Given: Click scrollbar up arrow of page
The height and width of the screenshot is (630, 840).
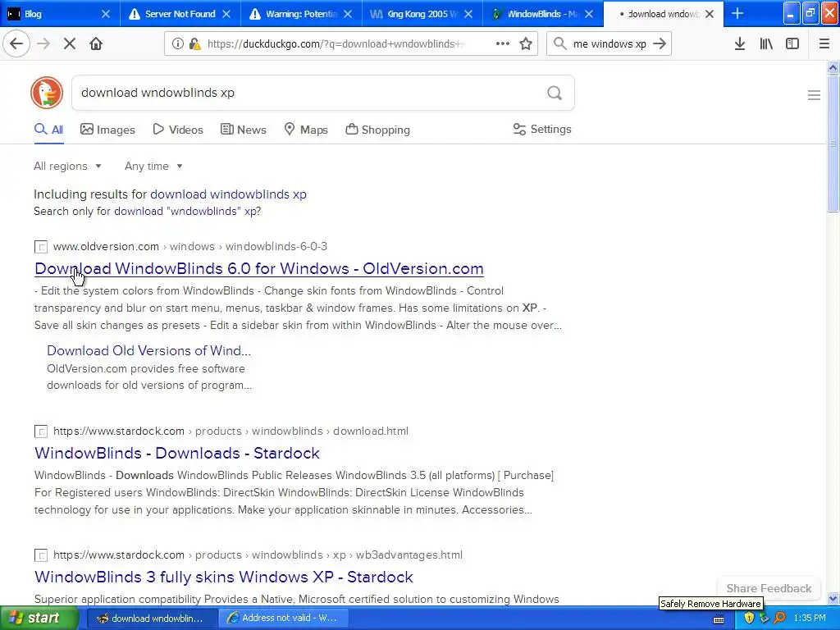Looking at the screenshot, I should tap(833, 67).
